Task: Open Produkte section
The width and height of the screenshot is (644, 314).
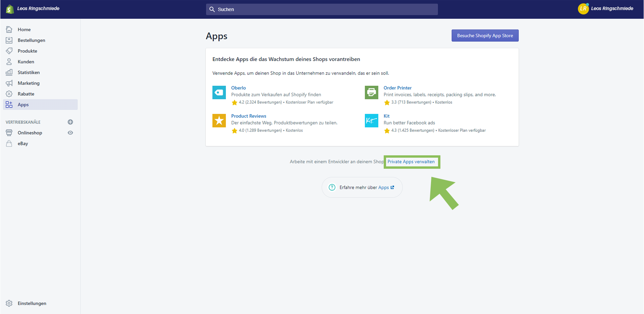Action: point(28,51)
